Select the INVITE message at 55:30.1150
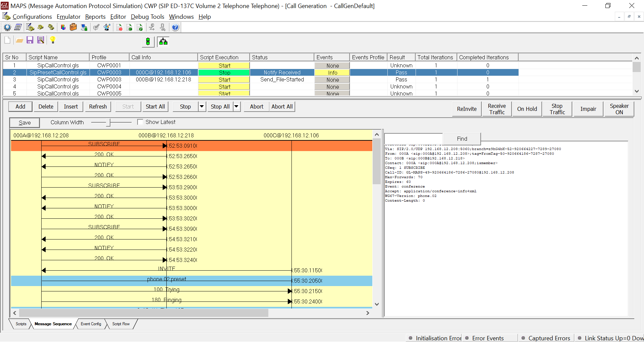Viewport: 644px width, 343px height. [x=192, y=270]
